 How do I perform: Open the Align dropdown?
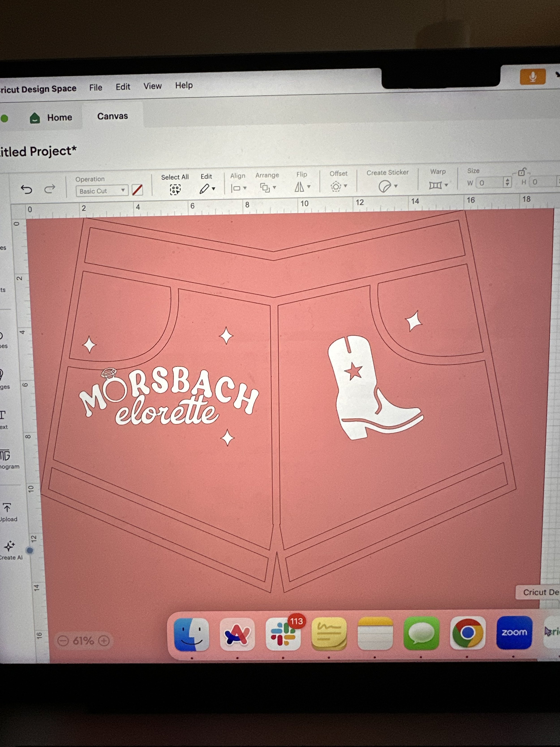pos(238,188)
